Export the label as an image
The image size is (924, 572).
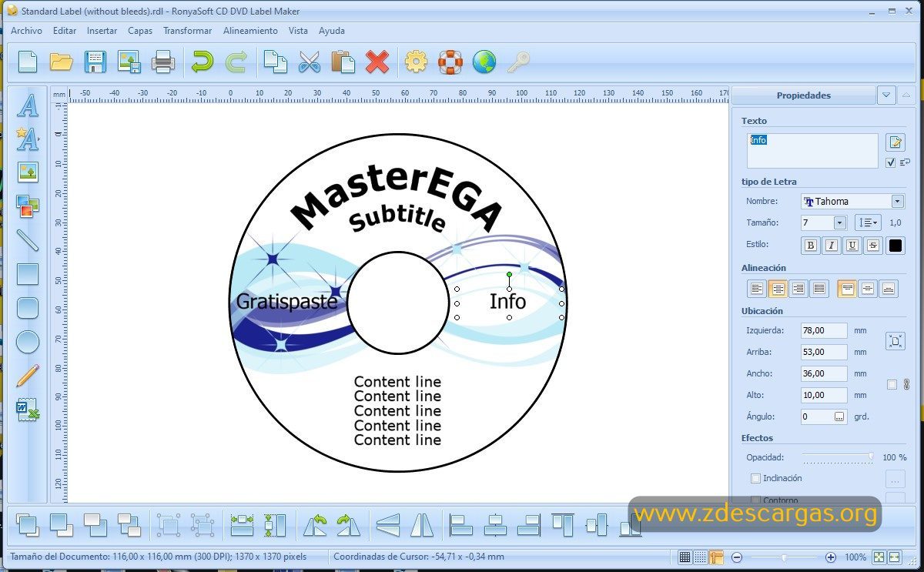(x=129, y=62)
